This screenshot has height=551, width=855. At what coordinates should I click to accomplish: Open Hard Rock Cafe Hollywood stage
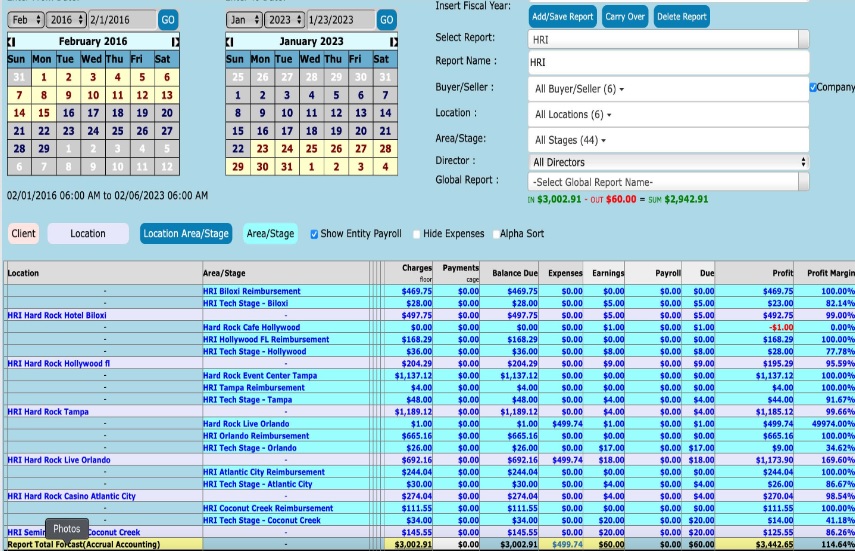(x=251, y=327)
